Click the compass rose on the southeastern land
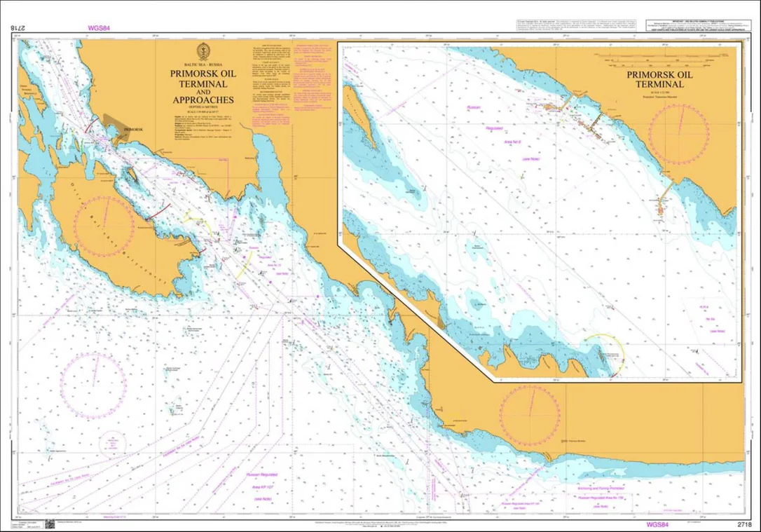This screenshot has height=532, width=761. [530, 416]
